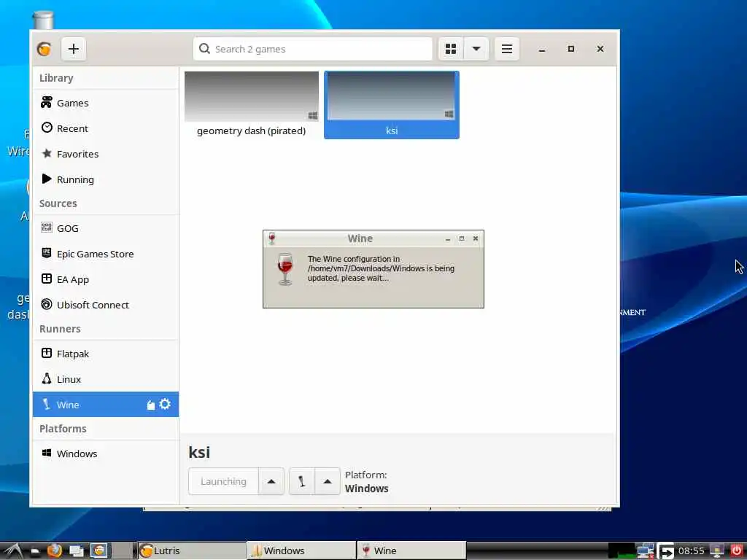Click the Wine dialog title bar icon
The image size is (747, 560).
(272, 238)
